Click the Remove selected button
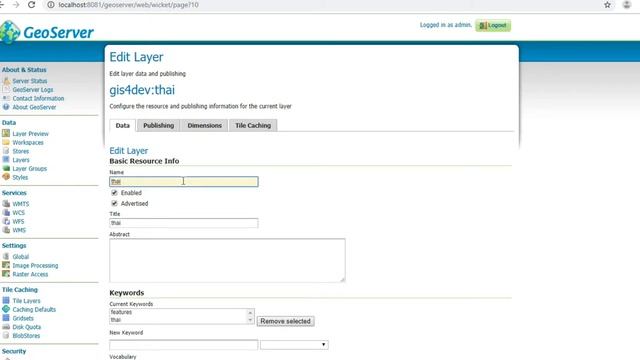 [x=285, y=321]
